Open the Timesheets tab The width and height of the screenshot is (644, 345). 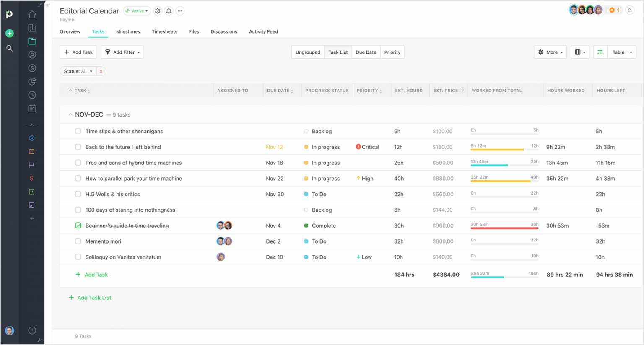coord(164,31)
